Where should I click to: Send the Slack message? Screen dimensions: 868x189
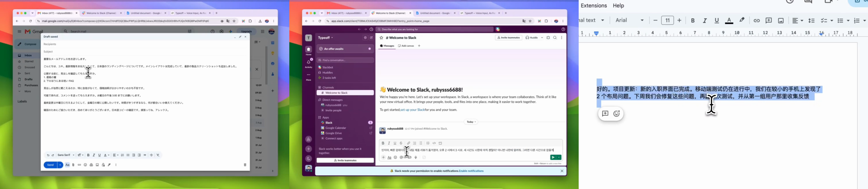tap(553, 157)
